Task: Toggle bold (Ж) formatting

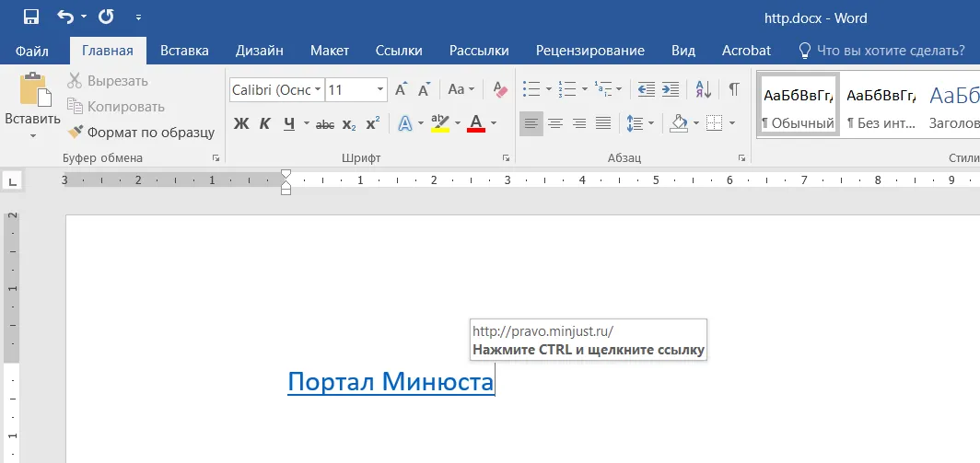Action: coord(241,123)
